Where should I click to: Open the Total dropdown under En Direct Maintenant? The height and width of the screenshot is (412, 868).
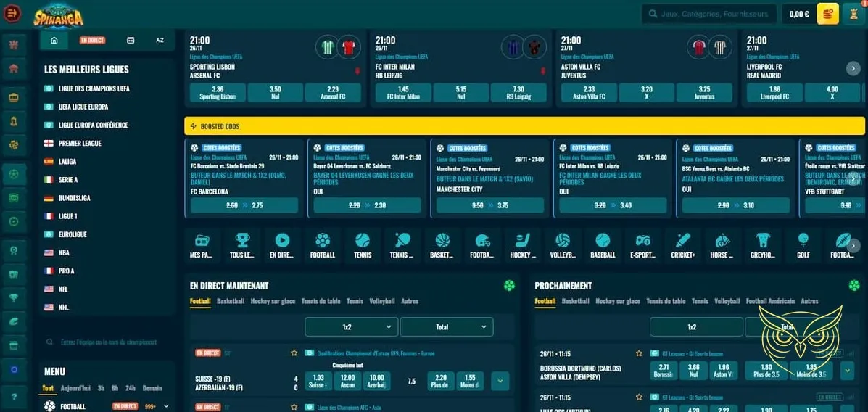[x=446, y=326]
